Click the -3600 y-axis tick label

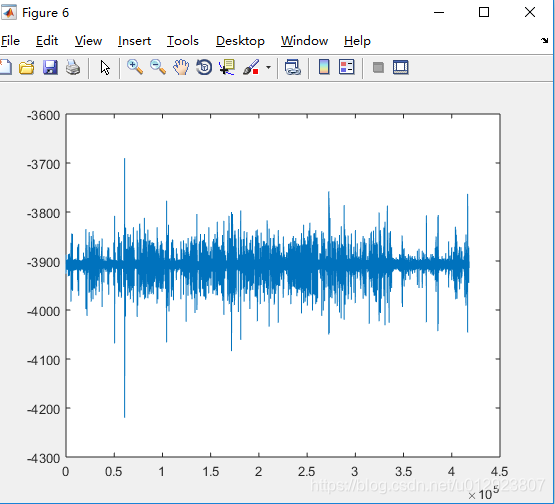click(44, 116)
